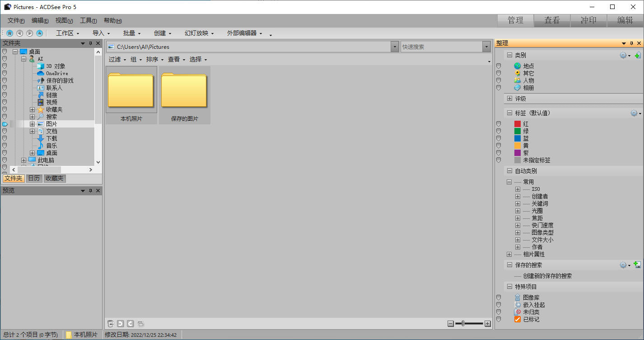The width and height of the screenshot is (644, 340).
Task: Toggle the selector marker next to 人物
Action: pos(499,80)
